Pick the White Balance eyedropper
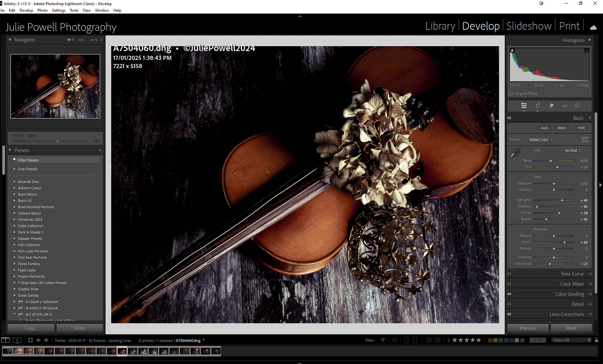Image resolution: width=603 pixels, height=364 pixels. (515, 153)
